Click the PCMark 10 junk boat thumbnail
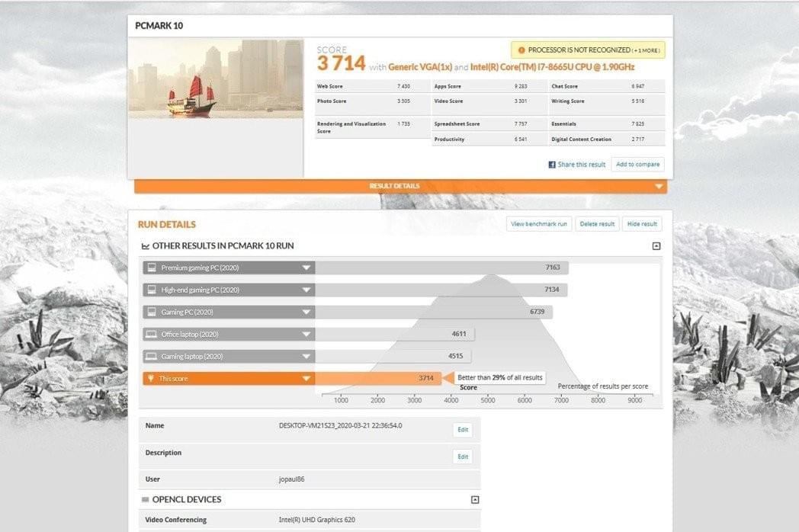 pos(216,79)
